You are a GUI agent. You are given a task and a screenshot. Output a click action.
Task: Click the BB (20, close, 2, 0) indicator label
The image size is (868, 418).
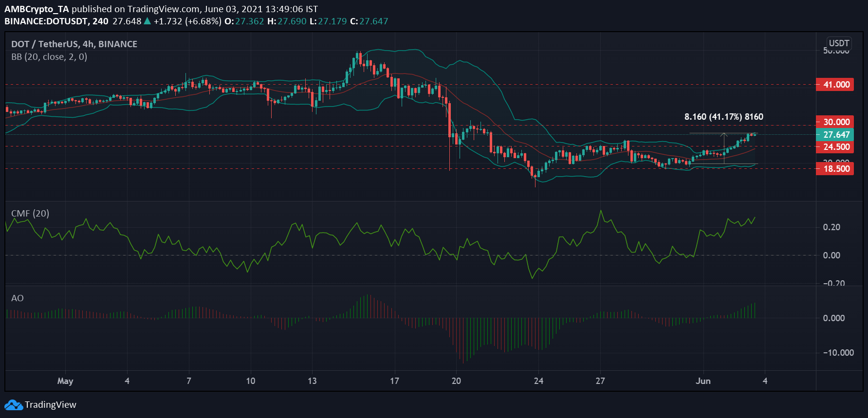(49, 57)
